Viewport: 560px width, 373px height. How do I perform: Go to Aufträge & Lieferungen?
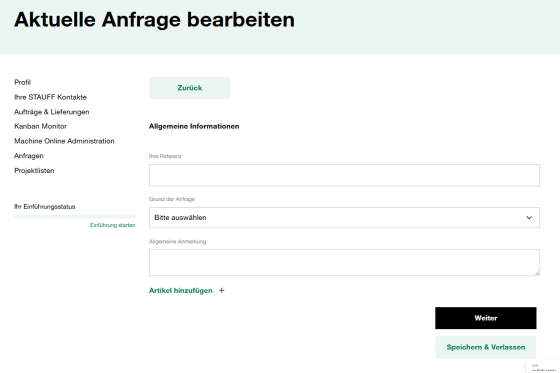(x=52, y=112)
